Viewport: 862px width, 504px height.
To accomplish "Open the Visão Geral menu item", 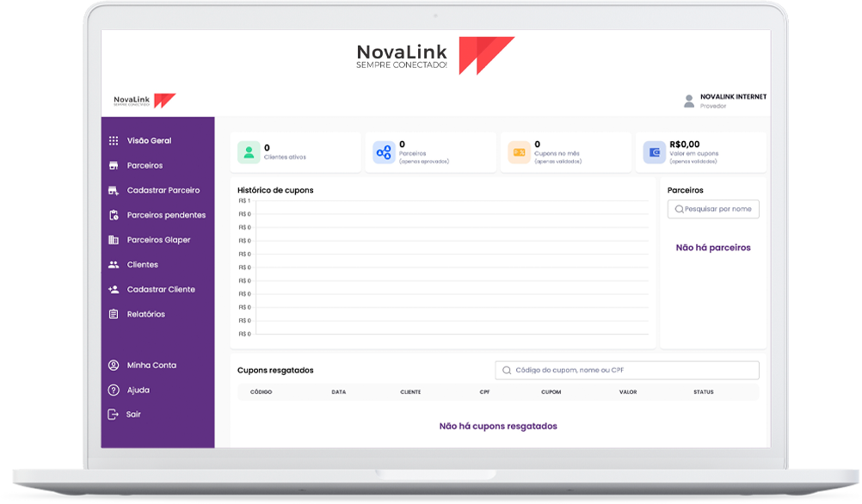I will [x=149, y=141].
